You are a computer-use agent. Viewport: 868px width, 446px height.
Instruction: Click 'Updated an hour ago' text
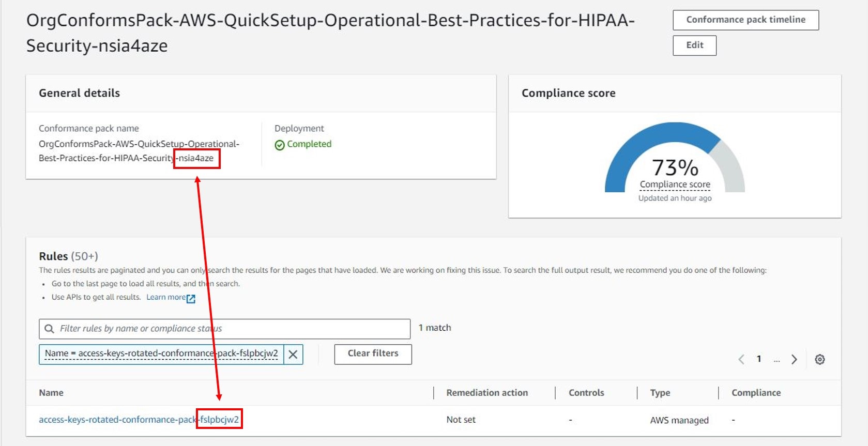point(675,198)
